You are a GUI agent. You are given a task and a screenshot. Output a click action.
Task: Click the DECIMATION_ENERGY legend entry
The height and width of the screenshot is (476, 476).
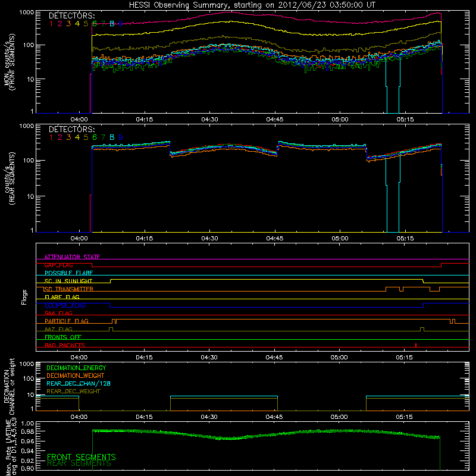tap(76, 368)
